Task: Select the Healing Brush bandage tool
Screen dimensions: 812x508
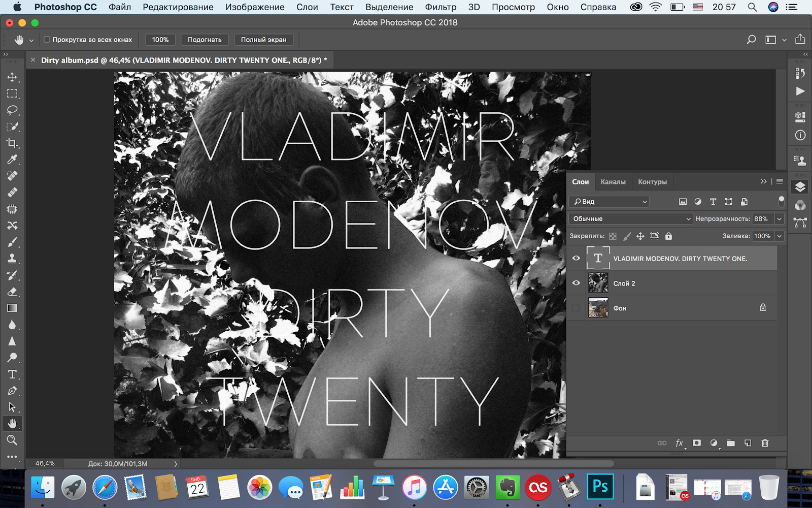Action: tap(12, 193)
